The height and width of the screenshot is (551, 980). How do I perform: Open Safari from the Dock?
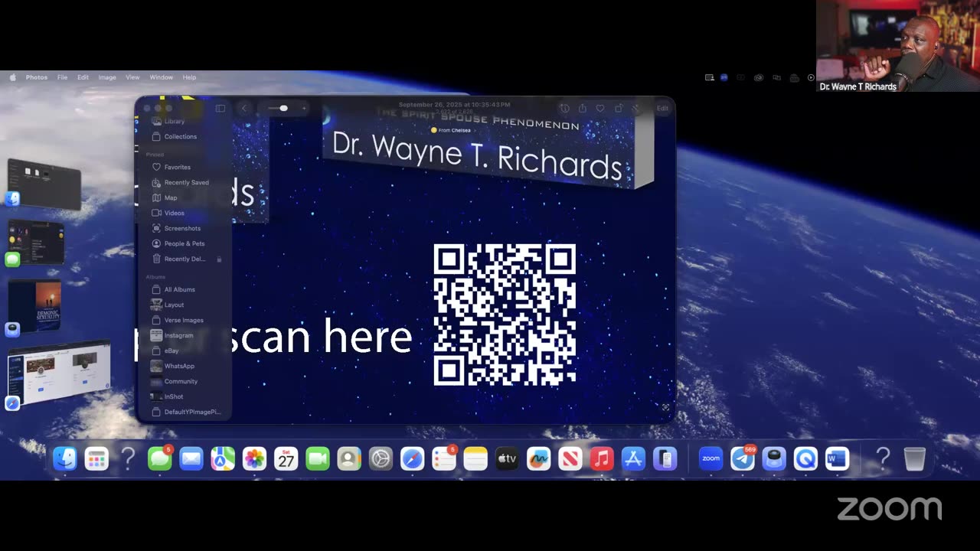pos(412,458)
